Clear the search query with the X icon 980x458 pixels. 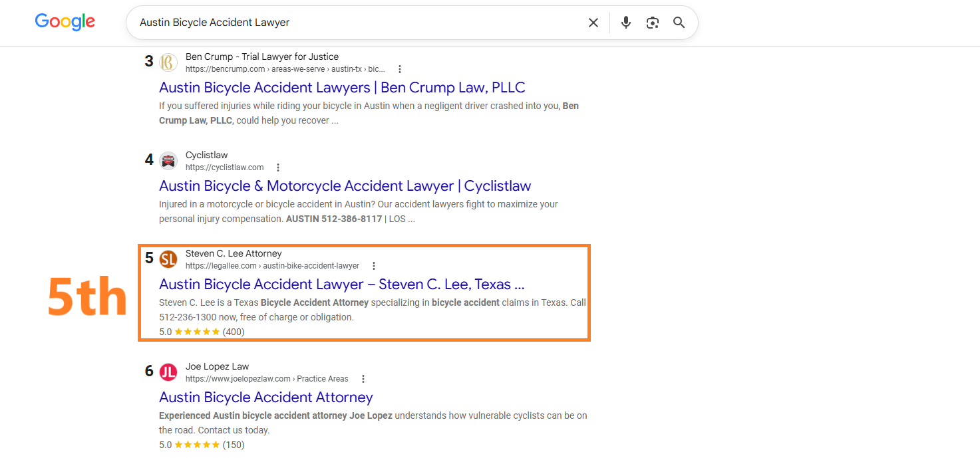593,23
